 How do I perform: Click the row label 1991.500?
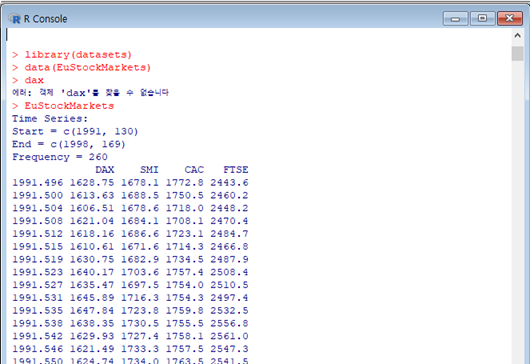[38, 195]
